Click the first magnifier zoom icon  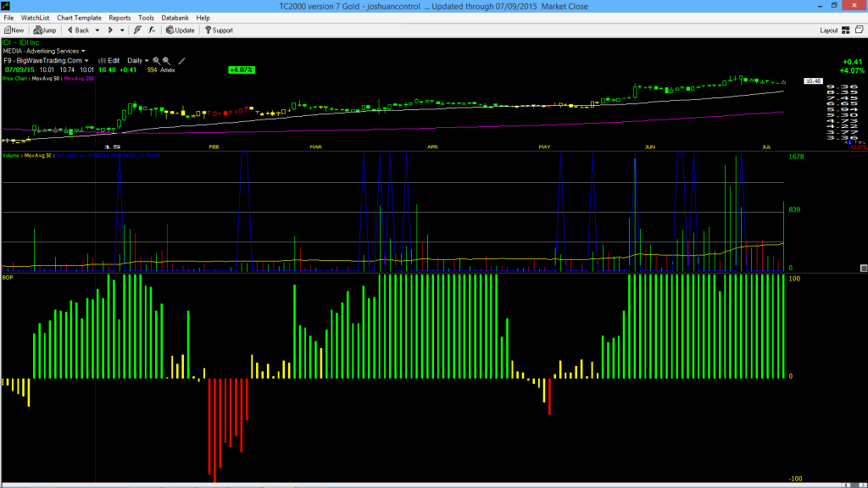pos(156,61)
